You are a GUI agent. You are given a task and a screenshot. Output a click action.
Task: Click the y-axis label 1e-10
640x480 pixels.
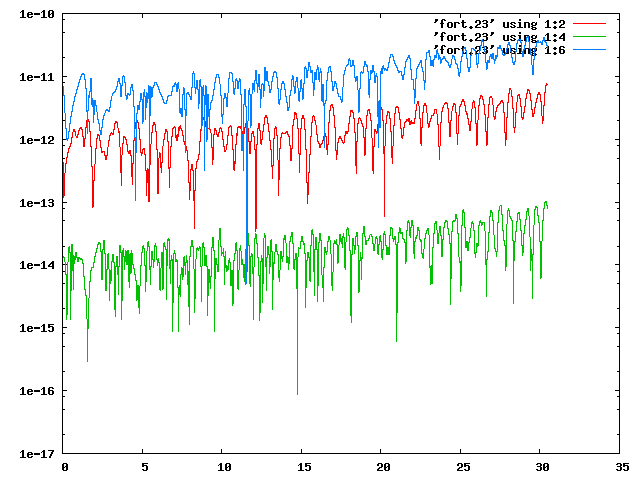point(37,14)
